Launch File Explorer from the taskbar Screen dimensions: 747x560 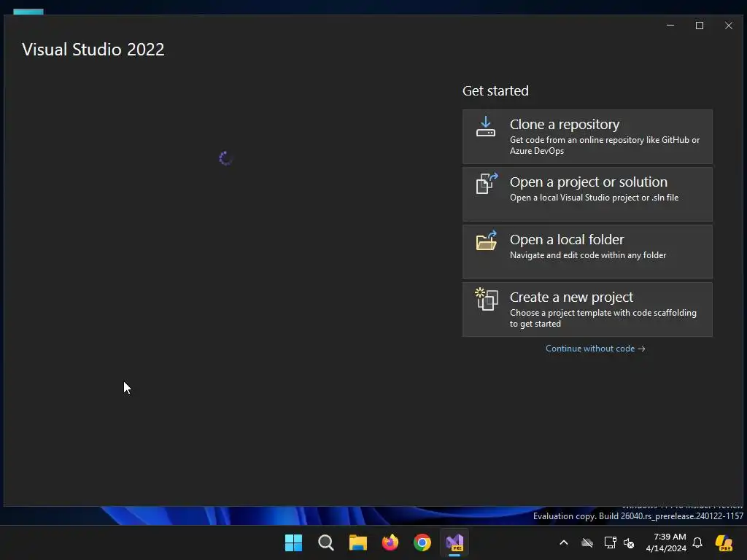click(x=357, y=542)
